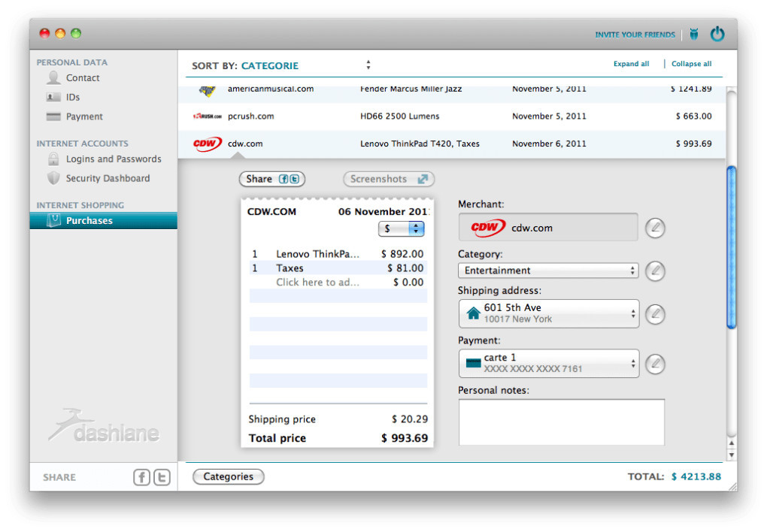Click the $ 663.00 pcrush amount
This screenshot has height=532, width=767.
click(x=693, y=116)
